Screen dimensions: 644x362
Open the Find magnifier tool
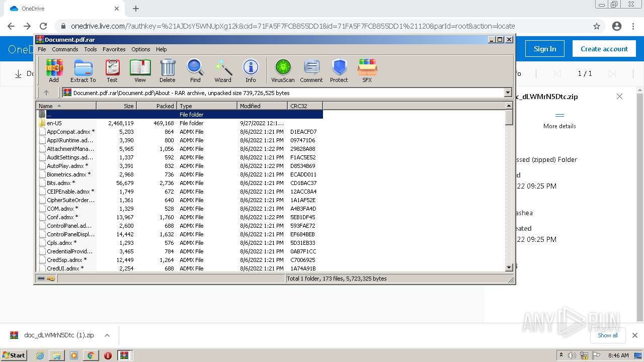tap(195, 70)
